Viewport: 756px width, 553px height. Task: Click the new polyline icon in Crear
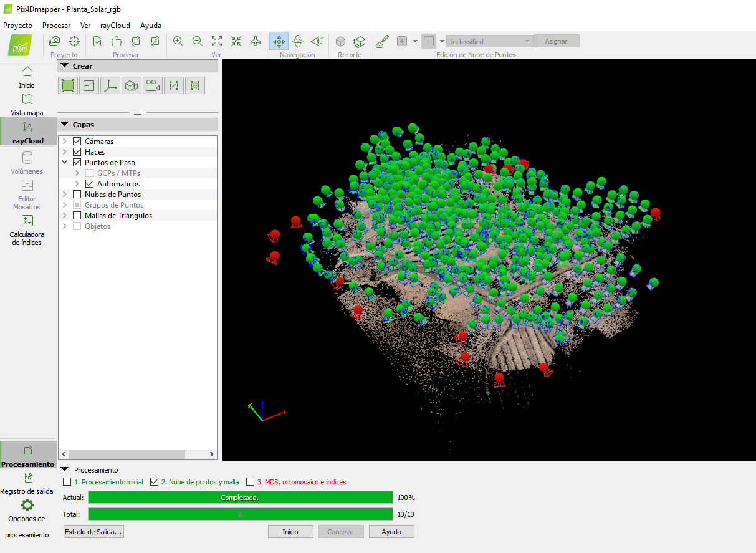pos(174,85)
